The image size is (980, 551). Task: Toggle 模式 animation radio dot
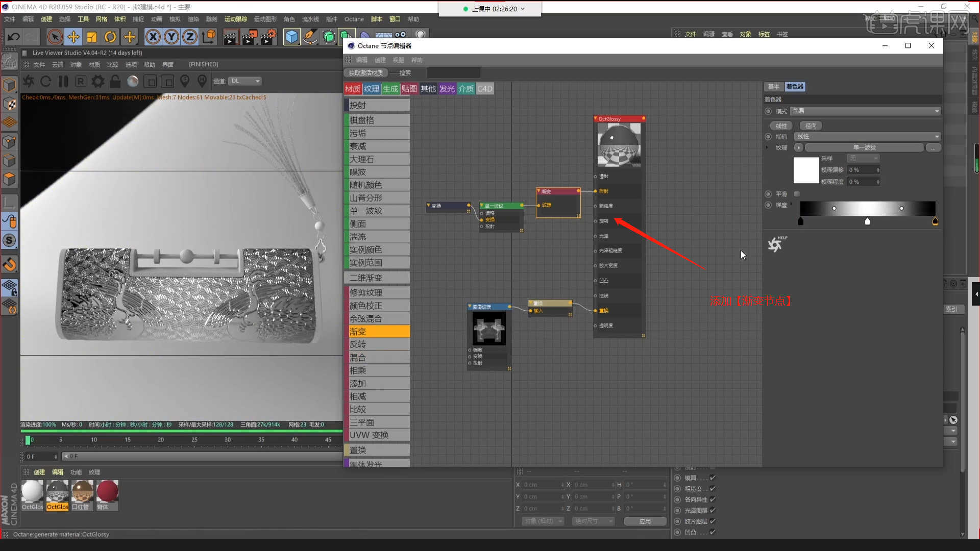click(768, 111)
